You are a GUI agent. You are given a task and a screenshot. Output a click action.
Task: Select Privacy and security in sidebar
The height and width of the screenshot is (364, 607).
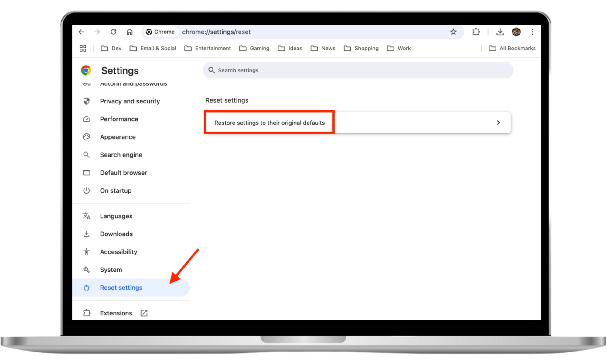[130, 101]
